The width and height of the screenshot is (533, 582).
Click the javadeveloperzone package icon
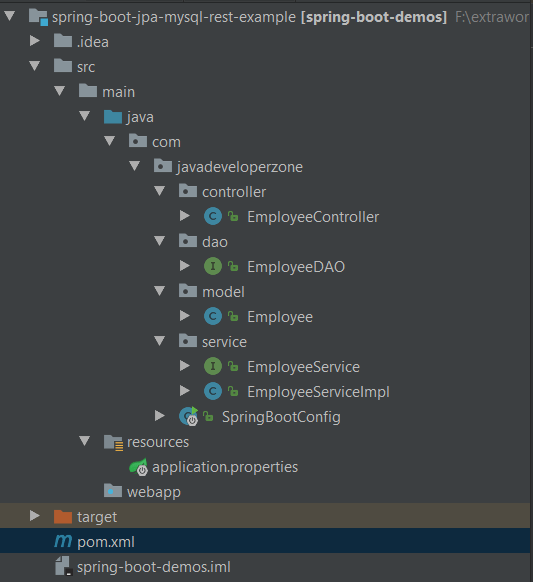(x=163, y=166)
